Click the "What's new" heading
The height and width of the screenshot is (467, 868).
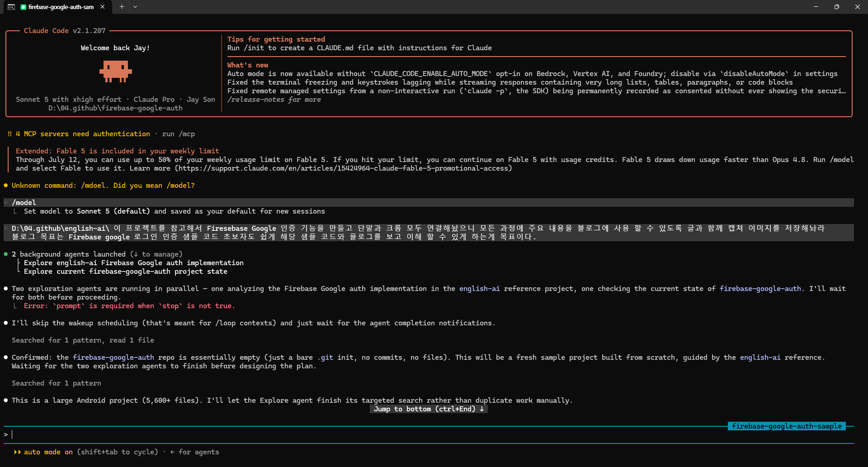coord(247,65)
